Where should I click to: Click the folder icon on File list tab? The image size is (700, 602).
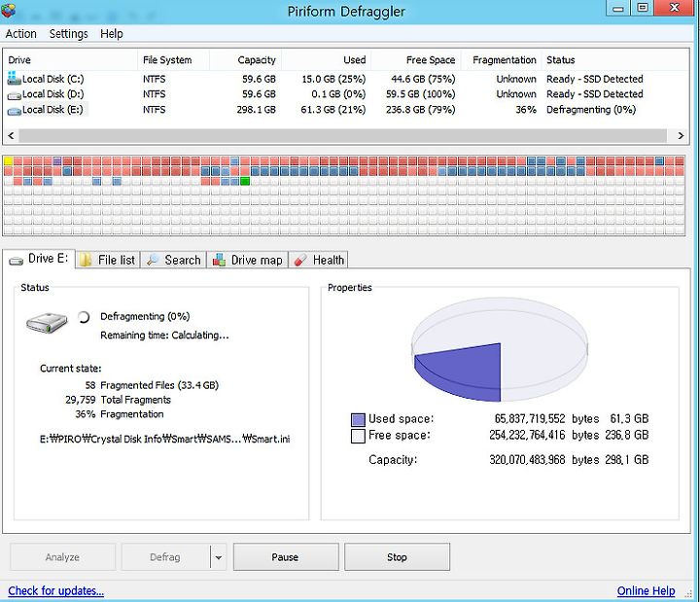pyautogui.click(x=86, y=260)
